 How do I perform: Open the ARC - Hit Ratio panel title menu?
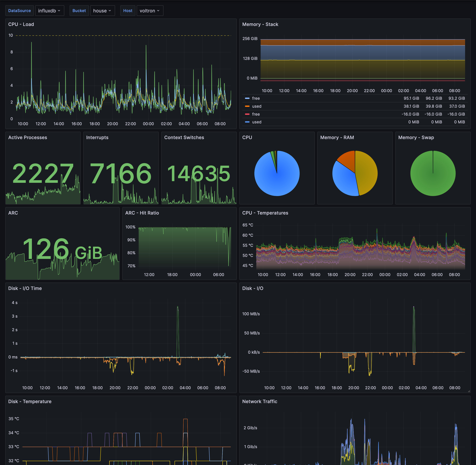coord(142,213)
